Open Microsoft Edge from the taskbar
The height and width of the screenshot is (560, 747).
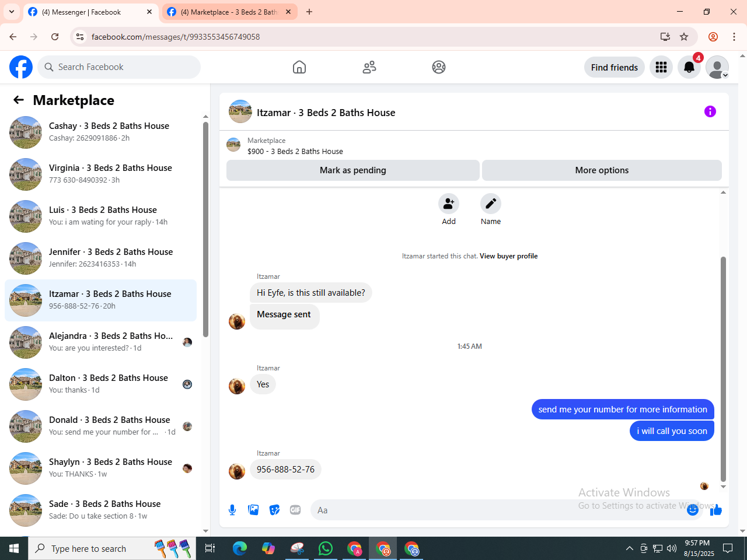click(240, 548)
